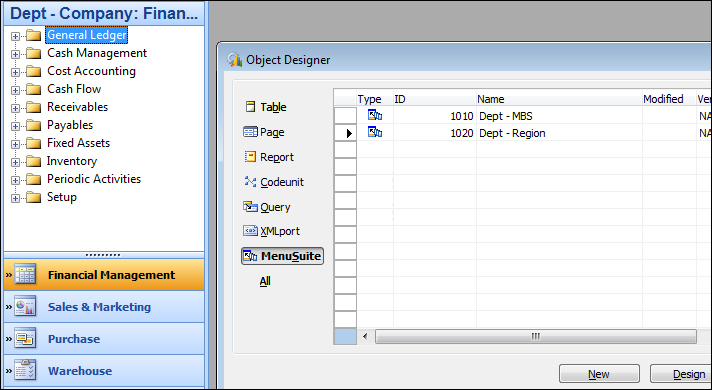Click the Financial Management menu icon
The image size is (712, 390).
pos(25,274)
